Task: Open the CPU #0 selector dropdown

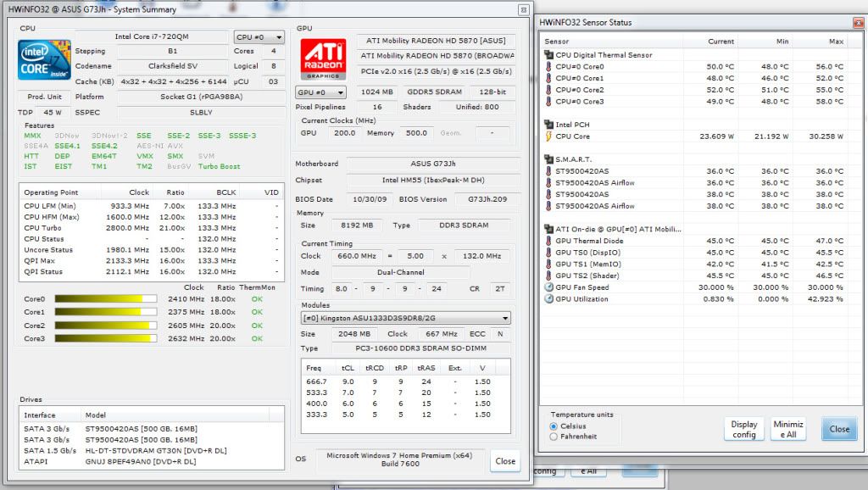Action: (x=259, y=37)
